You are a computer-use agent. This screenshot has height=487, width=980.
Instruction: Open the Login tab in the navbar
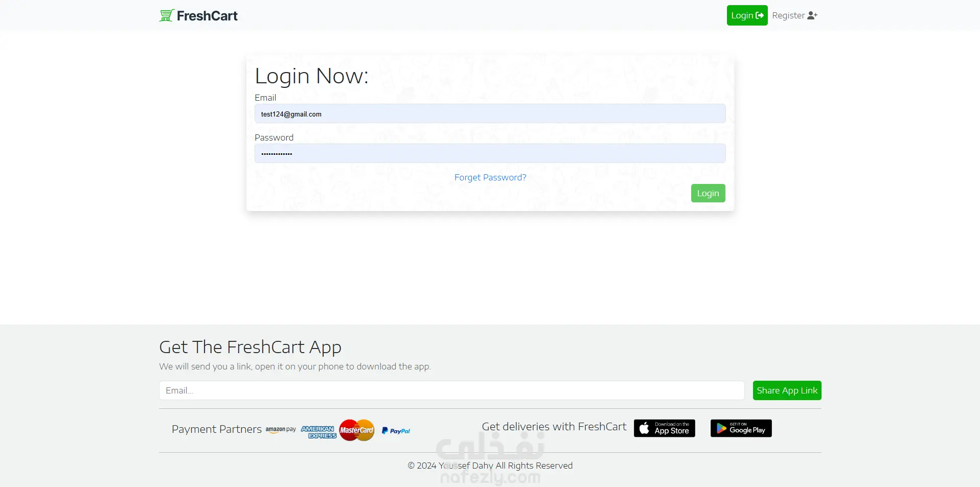point(747,15)
